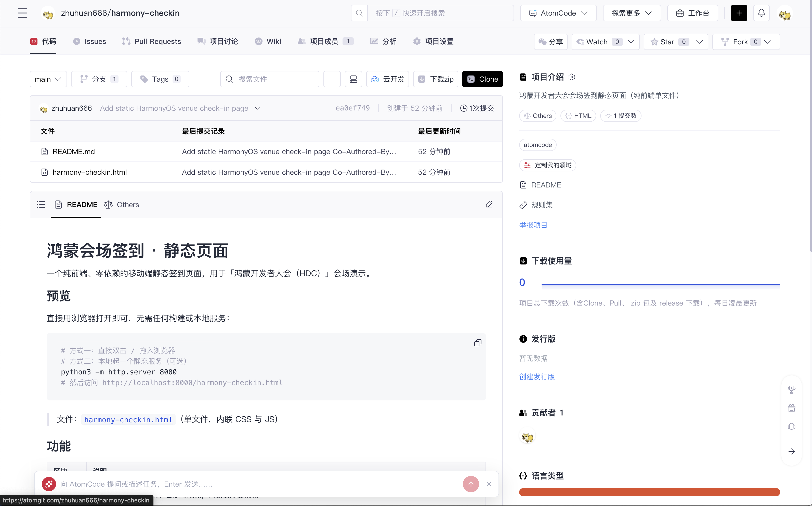812x506 pixels.
Task: Select the Others license tab
Action: (x=121, y=205)
